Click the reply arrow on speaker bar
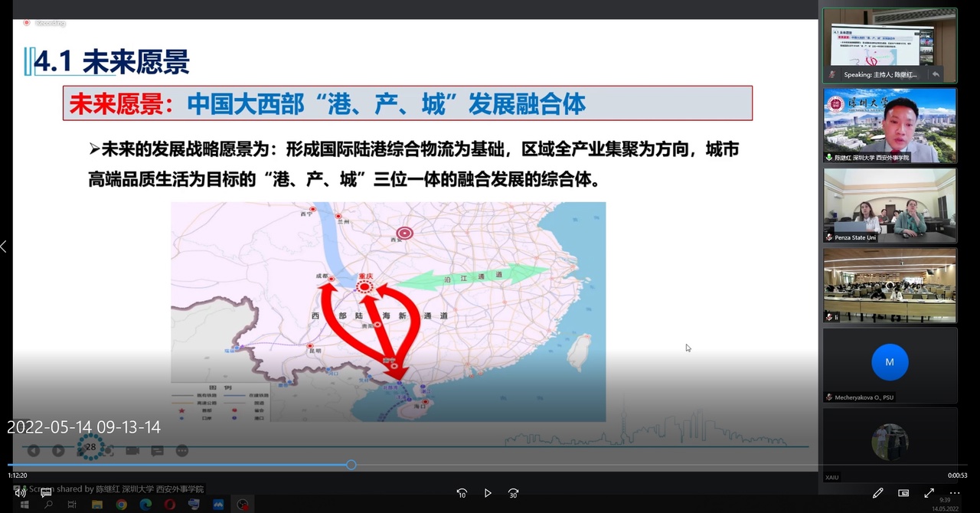 tap(936, 74)
